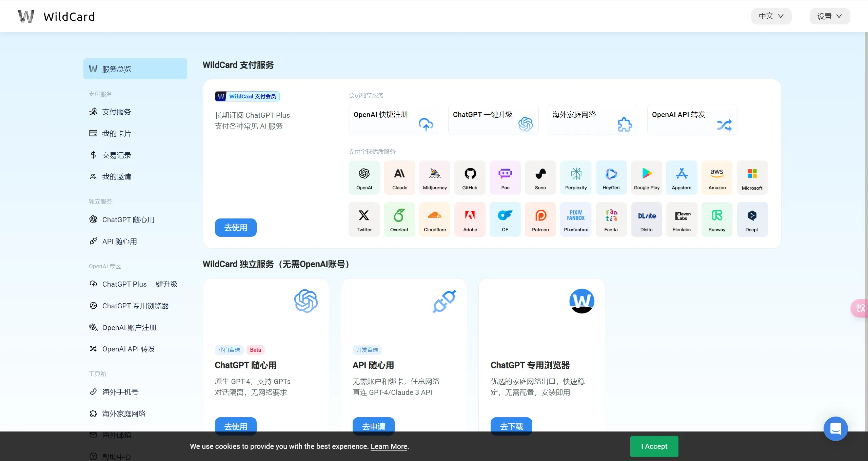This screenshot has height=461, width=868.
Task: Choose the Google Play service tile
Action: [646, 177]
